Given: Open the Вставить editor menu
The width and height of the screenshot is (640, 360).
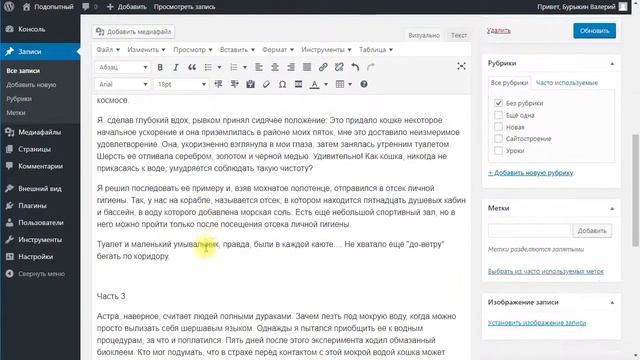Looking at the screenshot, I should click(x=237, y=49).
